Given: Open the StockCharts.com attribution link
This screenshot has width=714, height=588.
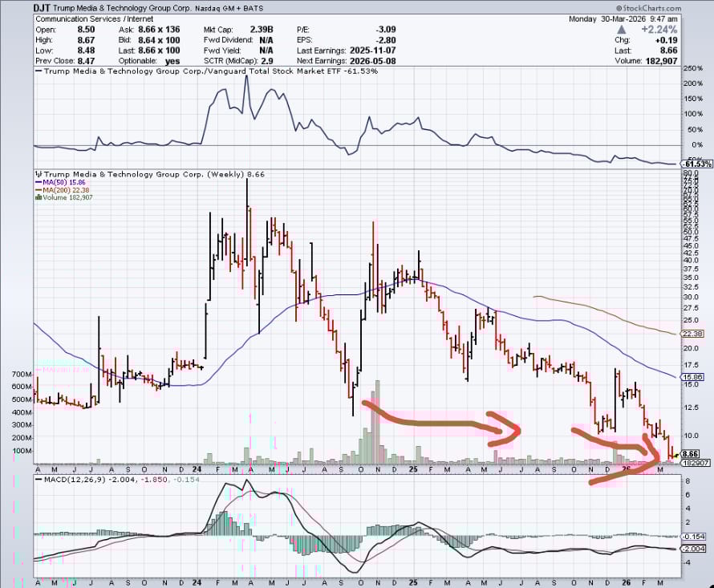Looking at the screenshot, I should coord(648,8).
